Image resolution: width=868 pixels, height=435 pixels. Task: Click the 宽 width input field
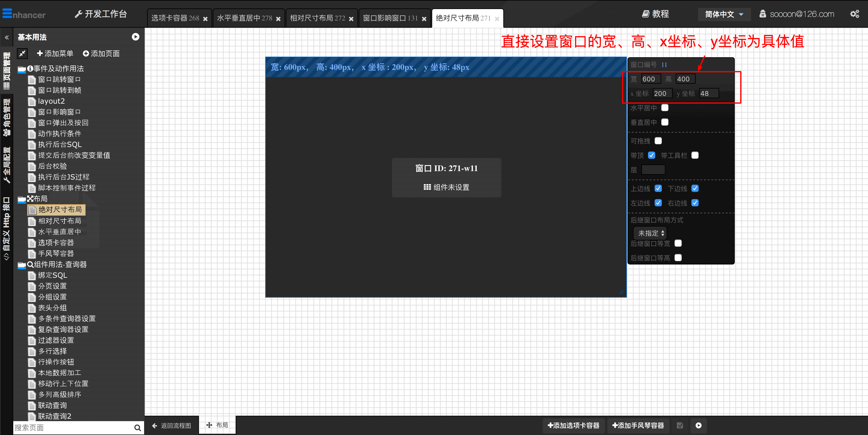click(650, 79)
